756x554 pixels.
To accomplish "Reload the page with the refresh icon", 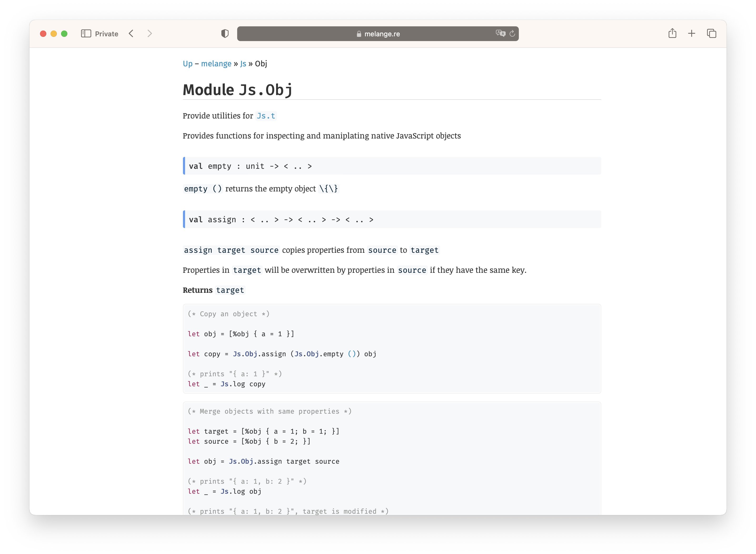I will [x=512, y=33].
